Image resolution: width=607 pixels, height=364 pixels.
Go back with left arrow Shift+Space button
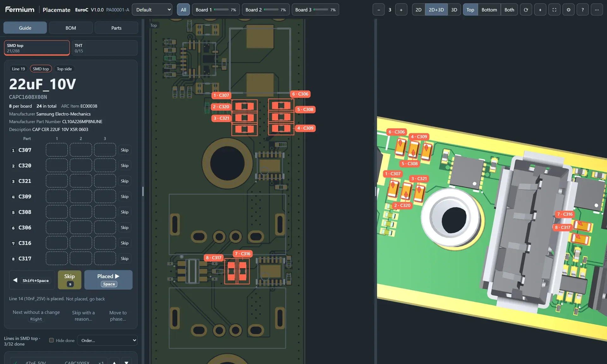[x=32, y=280]
